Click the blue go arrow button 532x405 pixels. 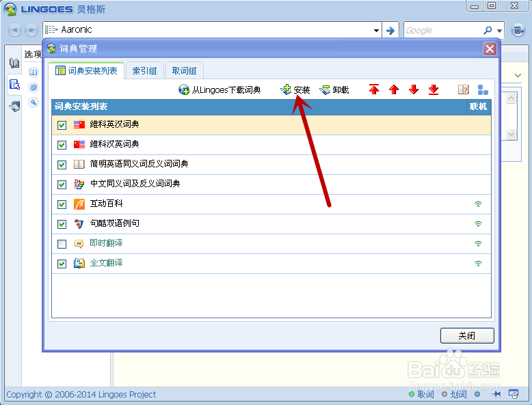(390, 30)
